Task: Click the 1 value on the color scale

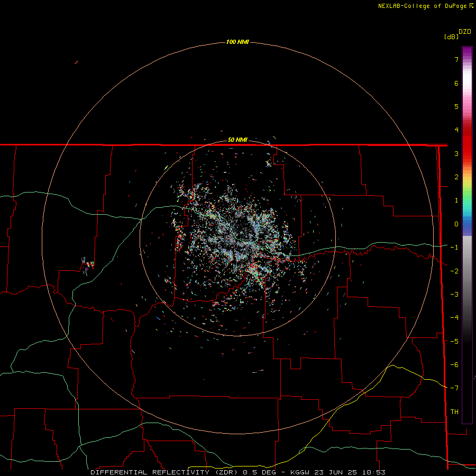Action: click(456, 200)
